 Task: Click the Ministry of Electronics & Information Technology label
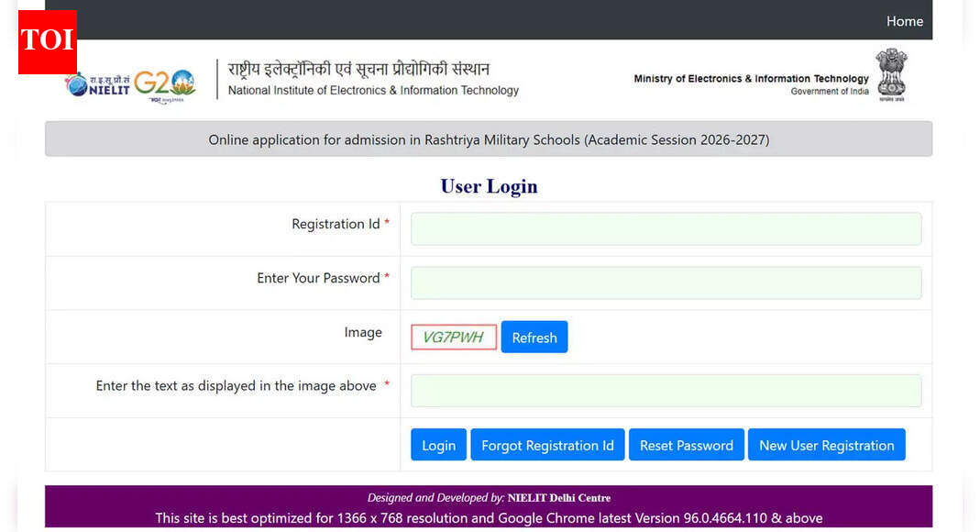(751, 79)
